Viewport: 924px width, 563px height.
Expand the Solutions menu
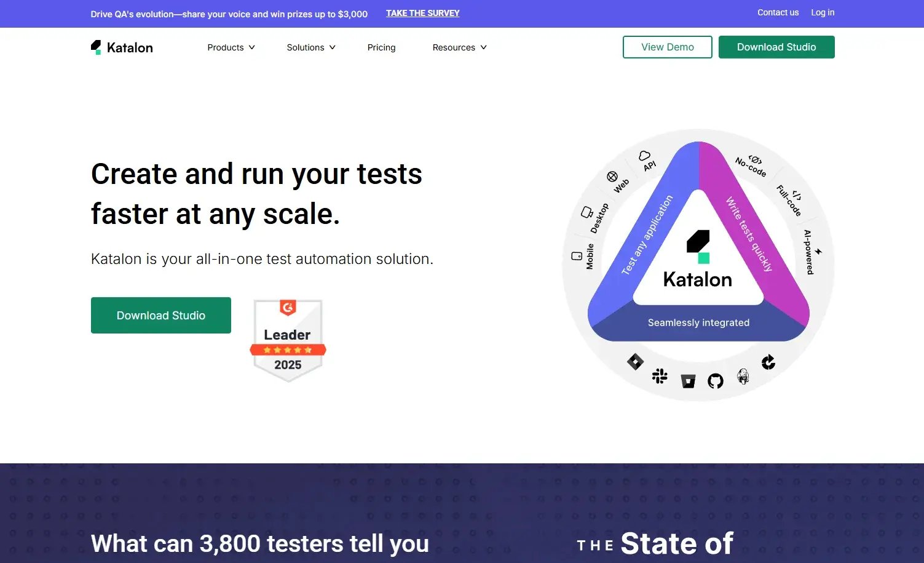pos(310,47)
